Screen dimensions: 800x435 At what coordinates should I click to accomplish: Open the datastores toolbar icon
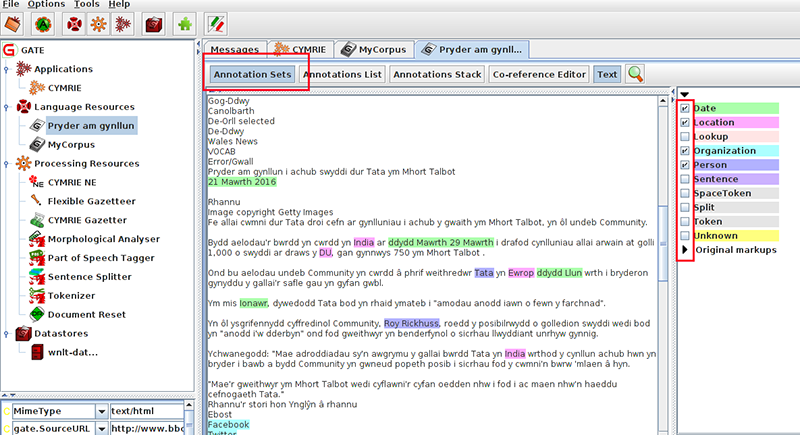tap(154, 24)
